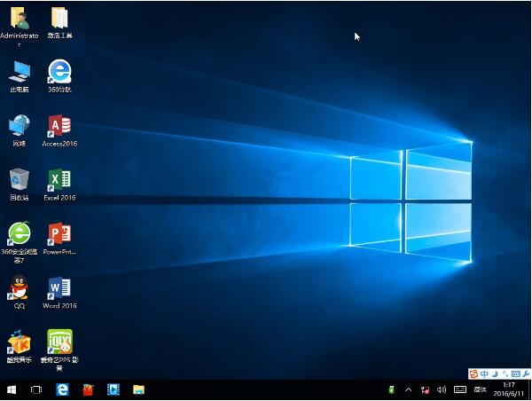Screen dimensions: 532x401
Task: Expand the hidden system tray icons
Action: pos(408,389)
